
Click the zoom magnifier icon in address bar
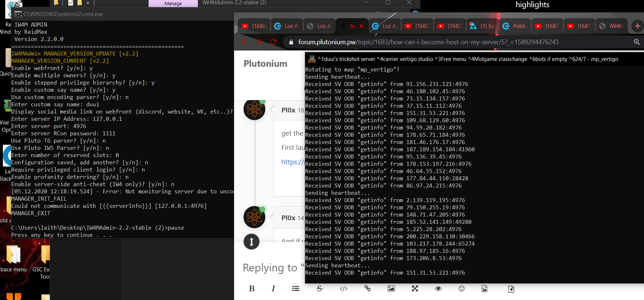(x=636, y=42)
